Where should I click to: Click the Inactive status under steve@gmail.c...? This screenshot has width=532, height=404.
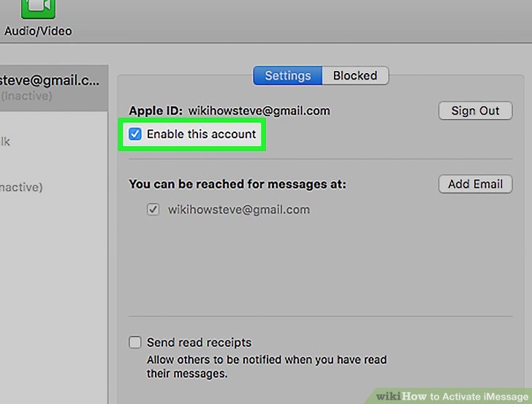pyautogui.click(x=26, y=96)
